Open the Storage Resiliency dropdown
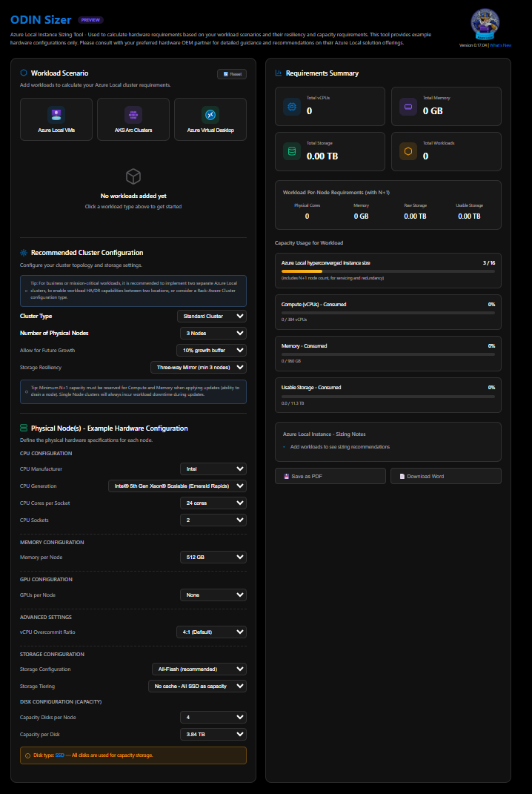532x794 pixels. (x=198, y=367)
